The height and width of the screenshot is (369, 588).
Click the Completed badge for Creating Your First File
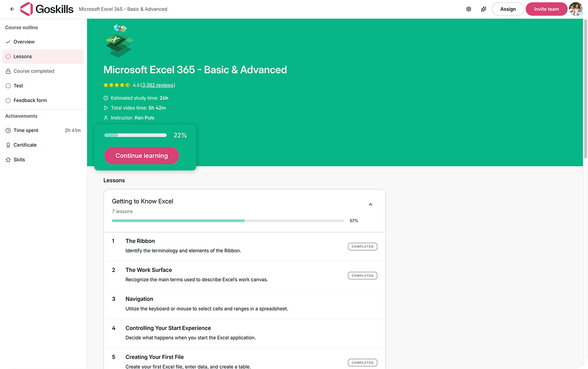[362, 362]
